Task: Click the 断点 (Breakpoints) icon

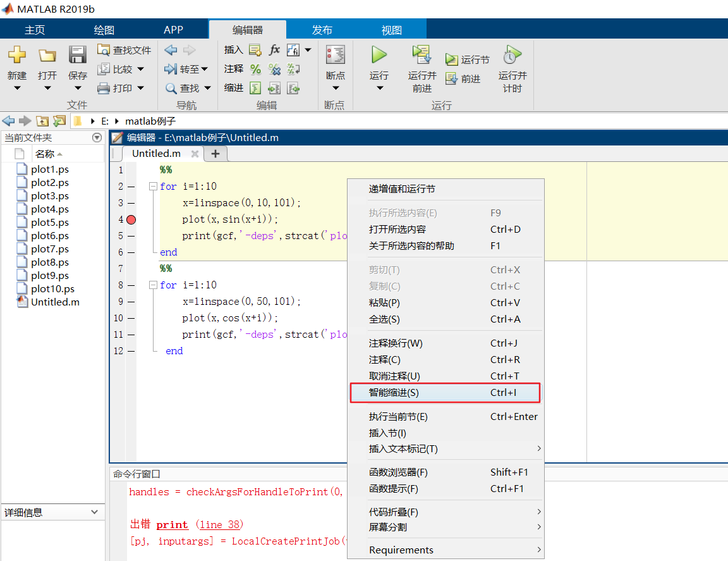Action: point(335,55)
